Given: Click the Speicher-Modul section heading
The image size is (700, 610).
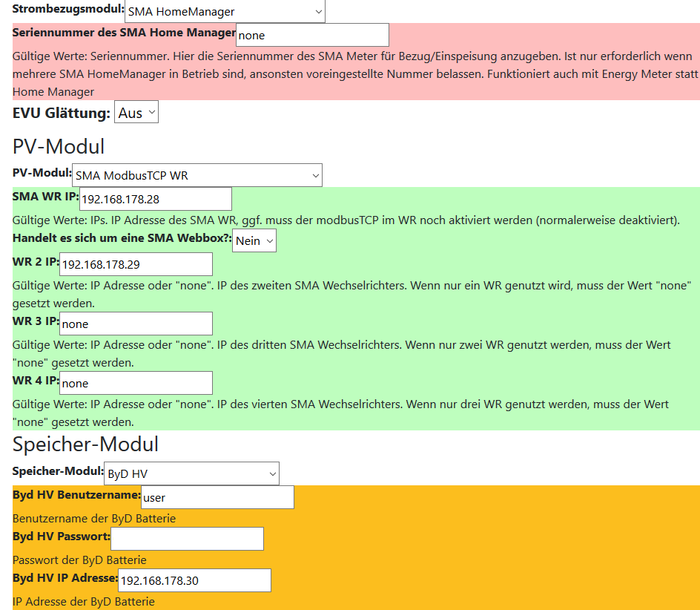Looking at the screenshot, I should (x=85, y=445).
